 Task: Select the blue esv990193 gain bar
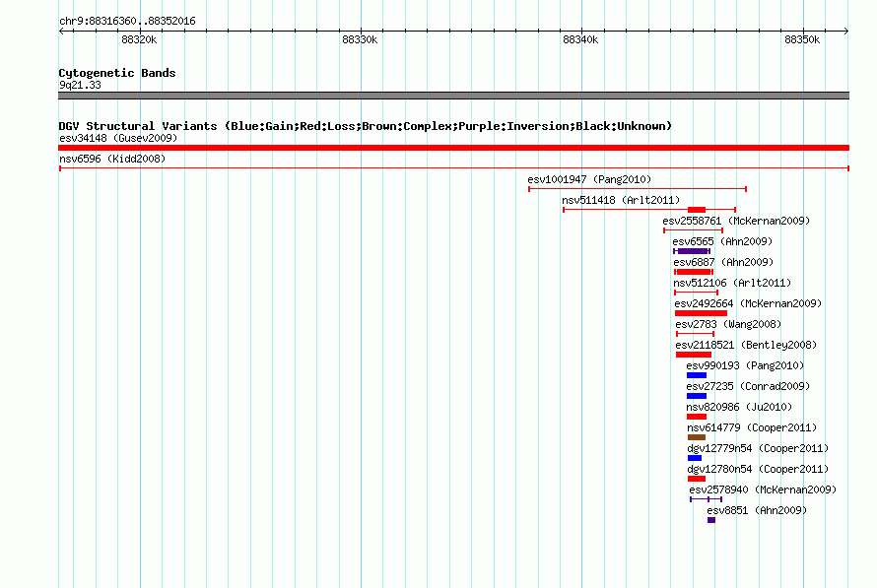(697, 375)
